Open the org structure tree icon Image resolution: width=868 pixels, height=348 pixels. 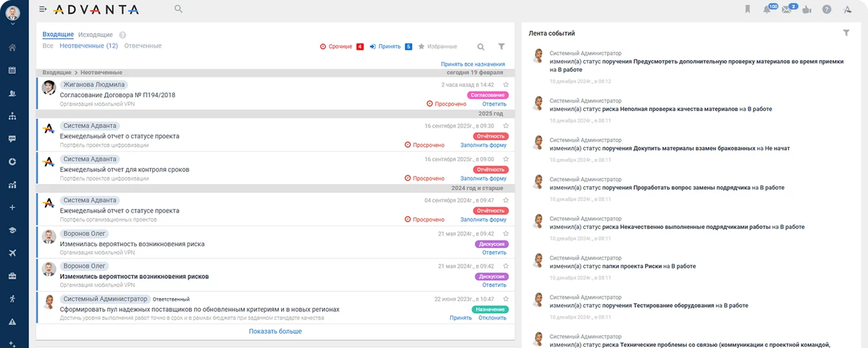point(12,116)
